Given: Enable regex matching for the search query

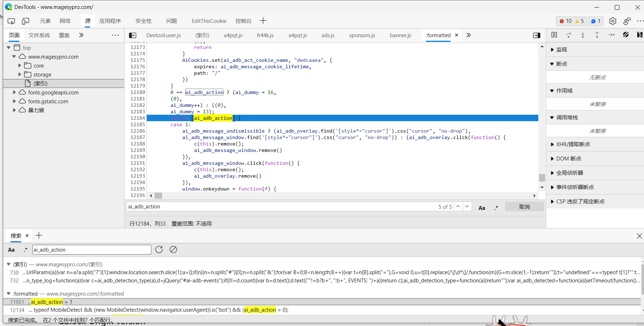Looking at the screenshot, I should 25,250.
